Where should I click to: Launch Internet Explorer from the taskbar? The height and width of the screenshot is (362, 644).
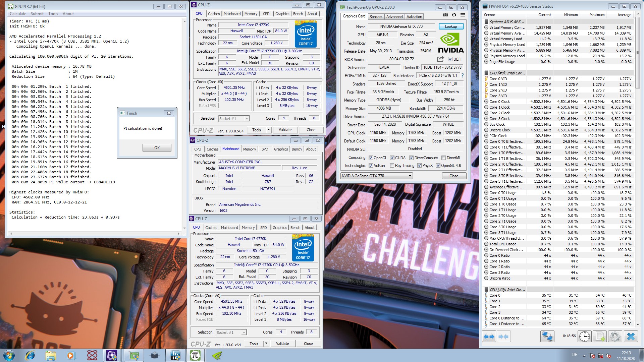tap(30, 355)
